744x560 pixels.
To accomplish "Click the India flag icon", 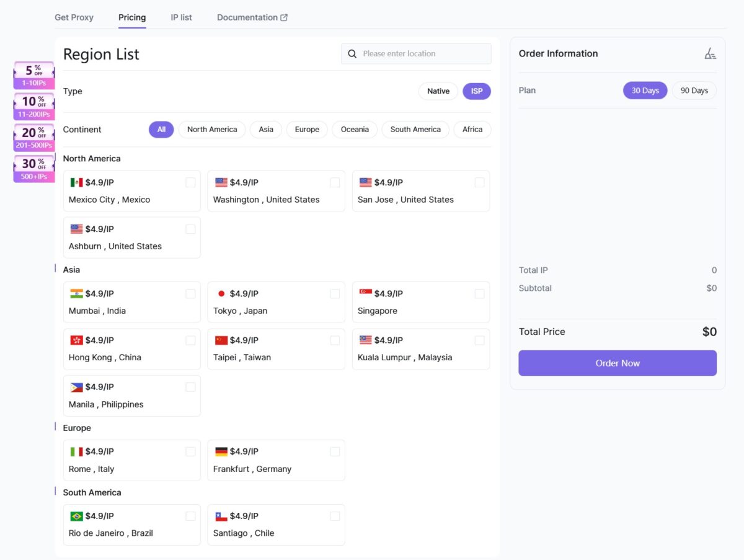I will (x=76, y=293).
